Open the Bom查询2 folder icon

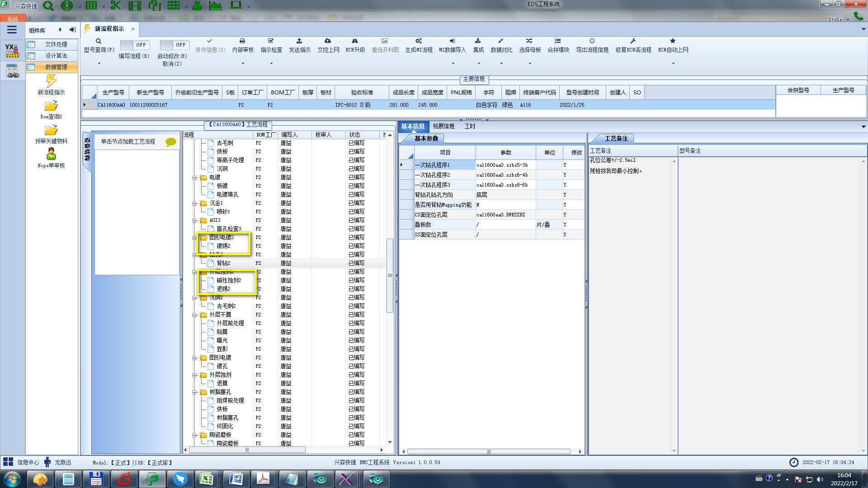pos(51,106)
